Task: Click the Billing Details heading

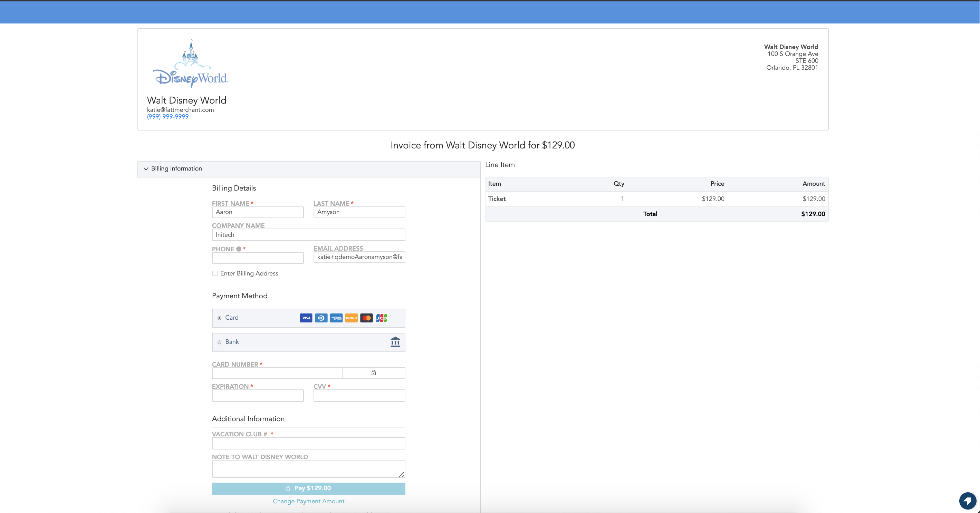Action: 234,188
